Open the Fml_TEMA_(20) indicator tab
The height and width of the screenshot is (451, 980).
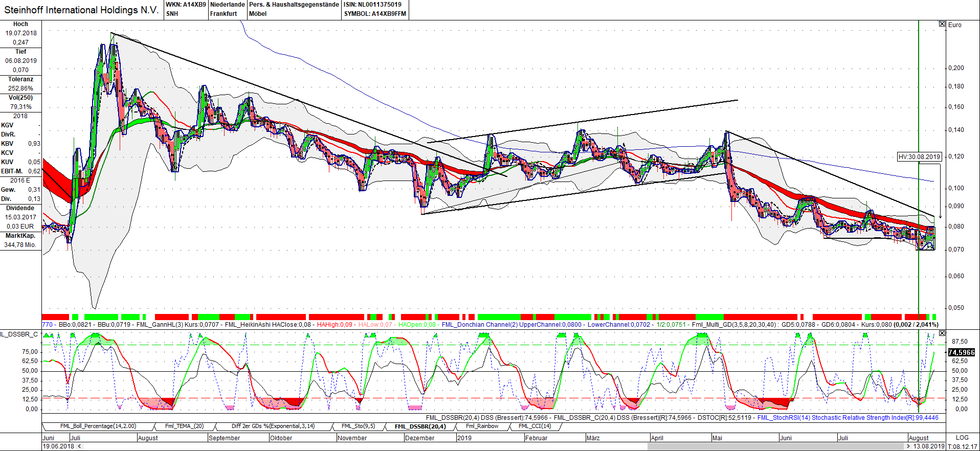point(184,426)
